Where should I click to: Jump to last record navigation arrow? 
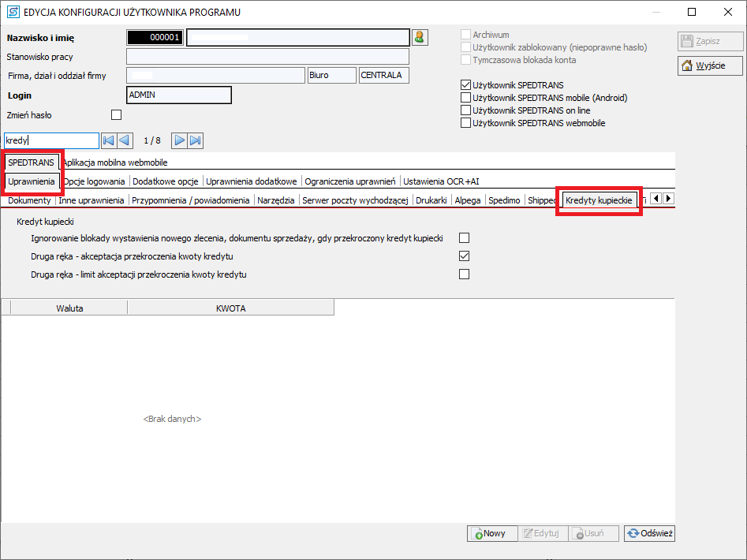click(196, 140)
